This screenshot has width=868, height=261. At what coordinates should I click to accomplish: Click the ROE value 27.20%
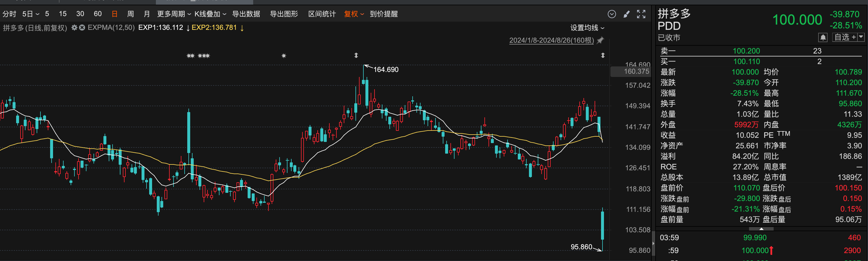tap(746, 167)
